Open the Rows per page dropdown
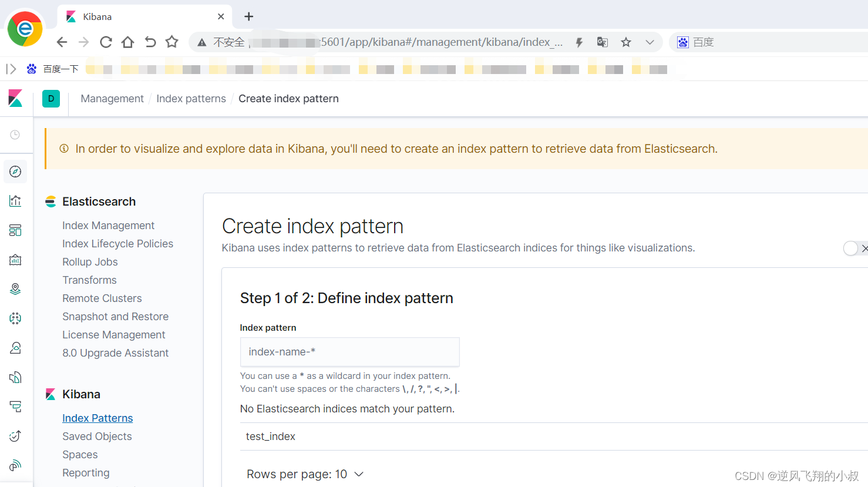 (x=305, y=474)
